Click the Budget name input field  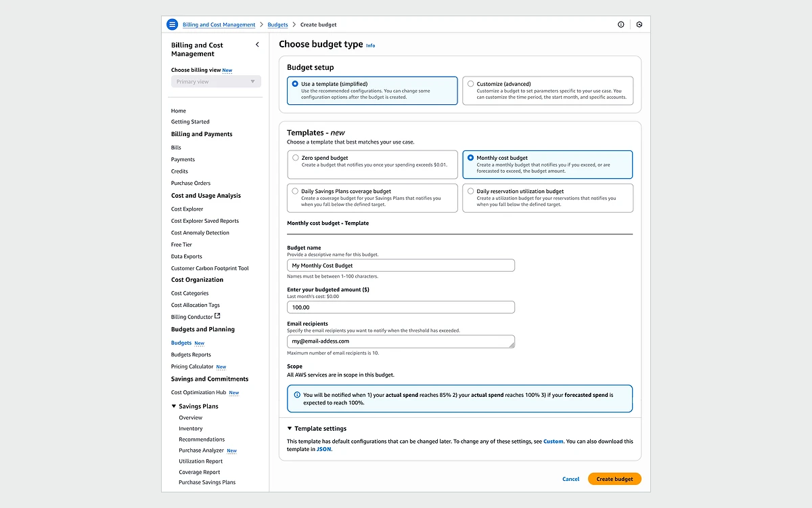[401, 266]
